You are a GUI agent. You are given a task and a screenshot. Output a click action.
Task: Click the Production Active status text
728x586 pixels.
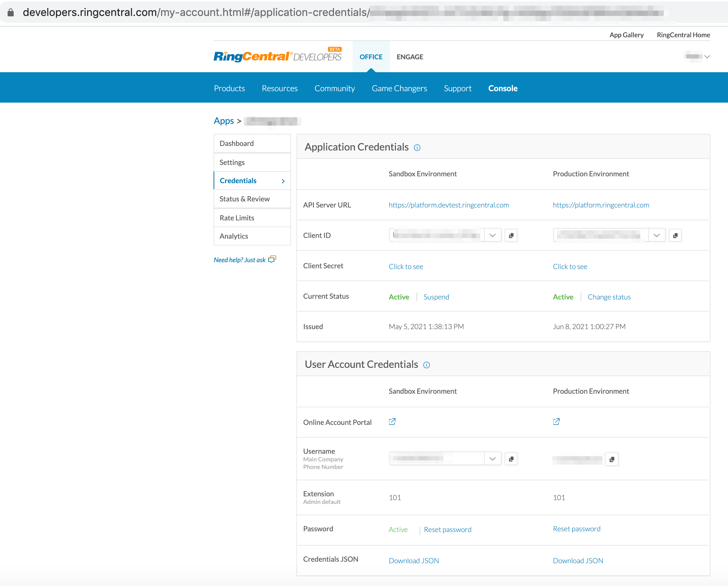[x=563, y=297]
